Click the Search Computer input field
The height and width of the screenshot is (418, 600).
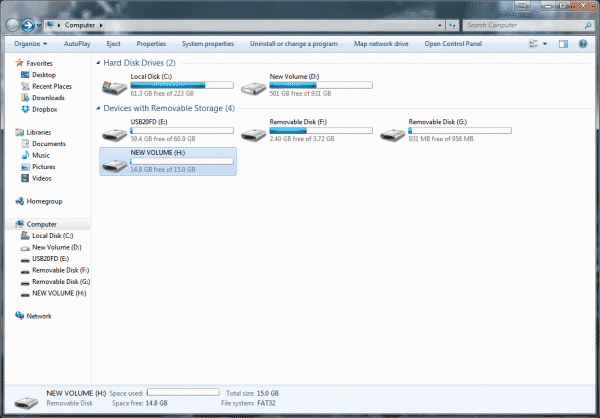(x=524, y=25)
